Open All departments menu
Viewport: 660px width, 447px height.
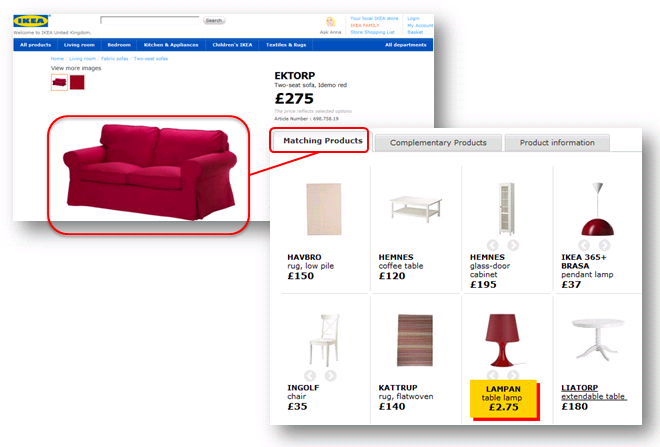[x=405, y=45]
